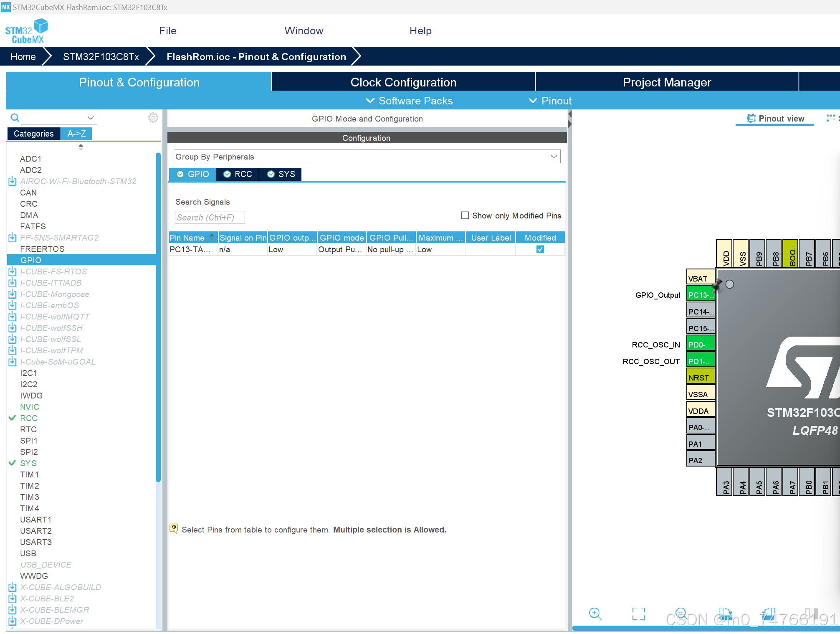Switch to the Project Manager tab
840x634 pixels.
667,82
